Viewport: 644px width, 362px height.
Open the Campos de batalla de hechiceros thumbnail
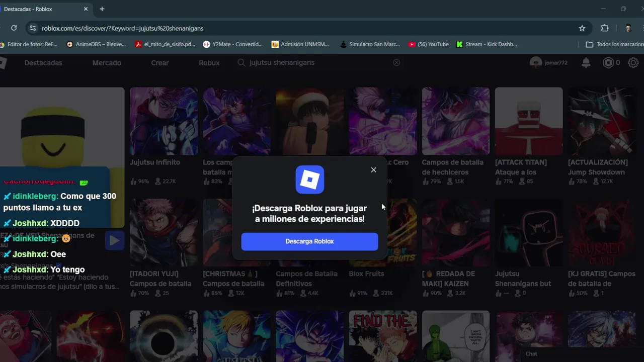pyautogui.click(x=456, y=121)
